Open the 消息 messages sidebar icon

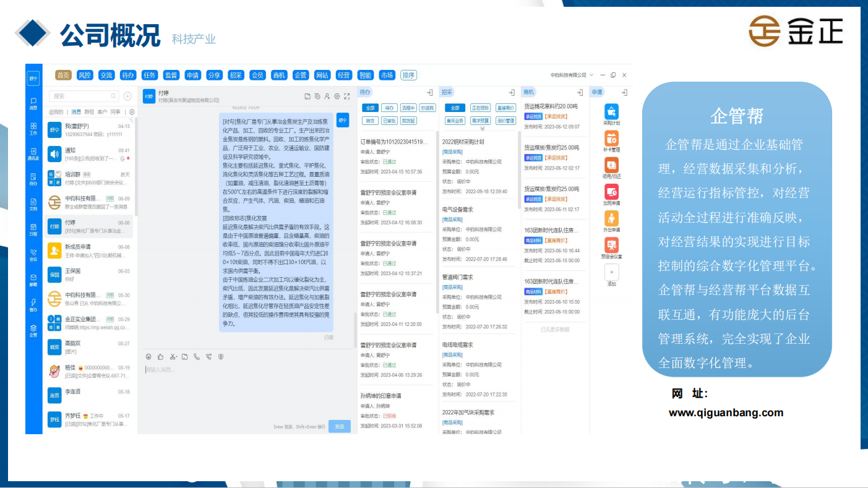(x=33, y=103)
